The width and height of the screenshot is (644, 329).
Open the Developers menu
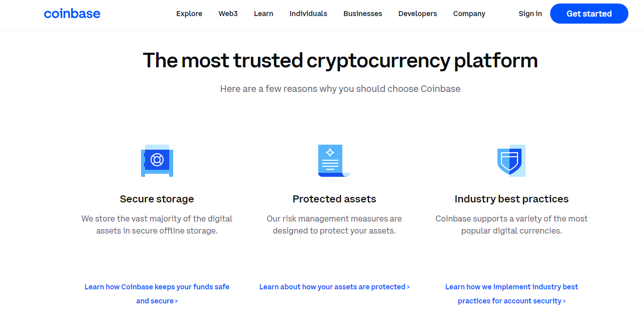click(x=418, y=14)
